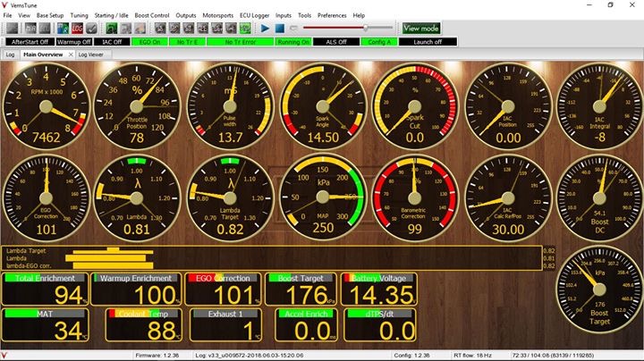Click the Spark Angle gauge
The width and height of the screenshot is (644, 361).
[323, 106]
